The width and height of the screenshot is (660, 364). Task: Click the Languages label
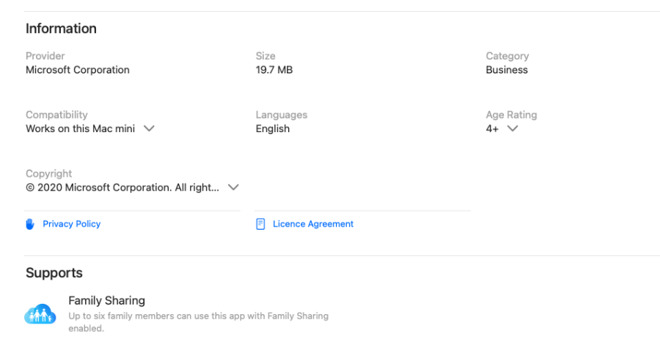tap(282, 115)
